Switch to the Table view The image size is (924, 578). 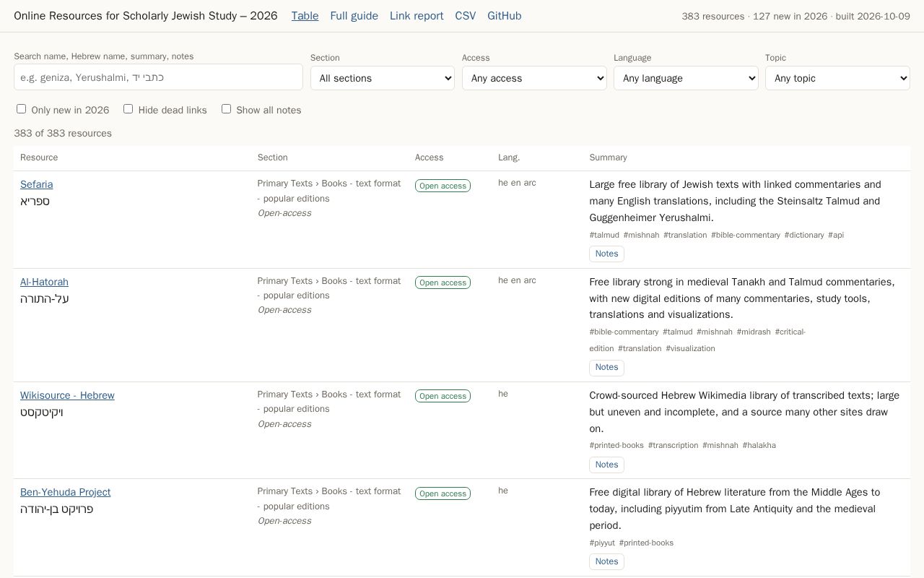pyautogui.click(x=305, y=16)
